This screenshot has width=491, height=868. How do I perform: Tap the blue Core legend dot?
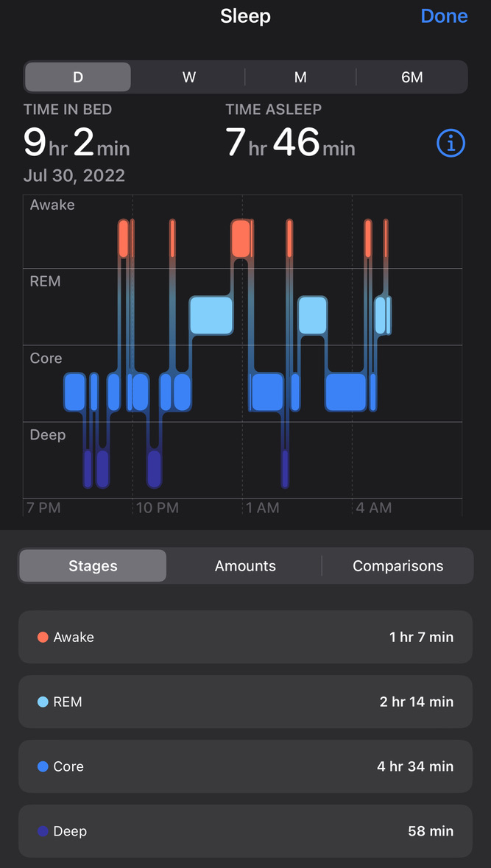pyautogui.click(x=43, y=766)
